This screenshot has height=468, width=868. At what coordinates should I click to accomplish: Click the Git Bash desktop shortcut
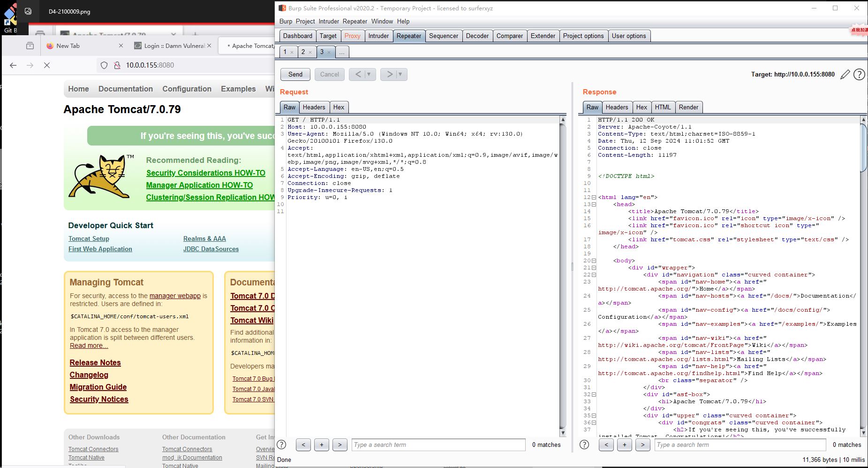pyautogui.click(x=10, y=19)
